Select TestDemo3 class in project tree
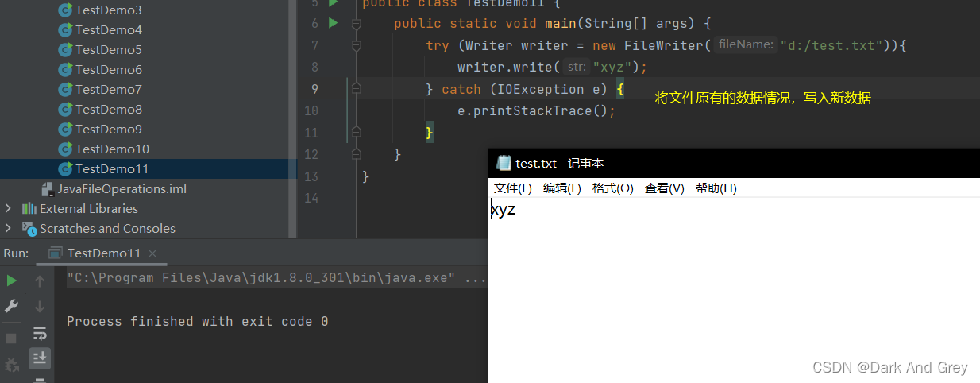Viewport: 980px width, 383px height. 109,10
